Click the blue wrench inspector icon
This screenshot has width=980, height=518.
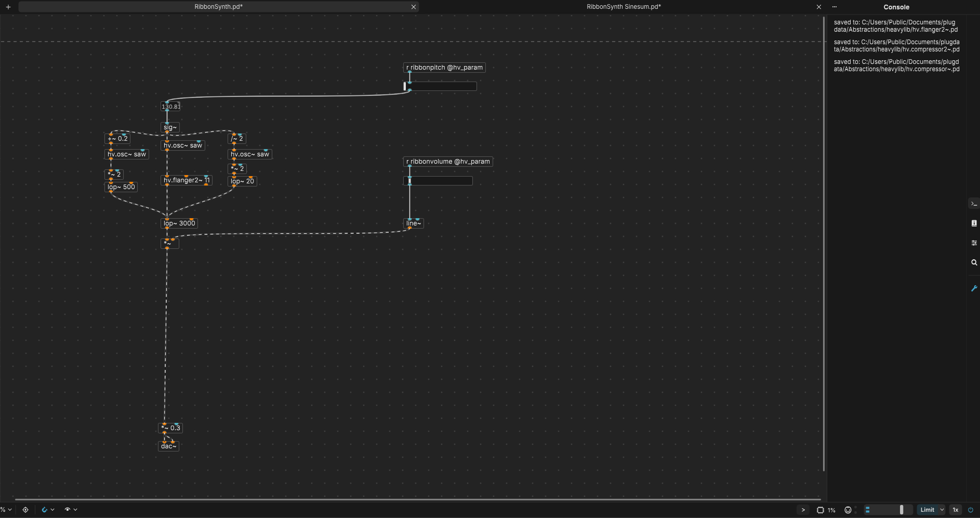pos(974,288)
